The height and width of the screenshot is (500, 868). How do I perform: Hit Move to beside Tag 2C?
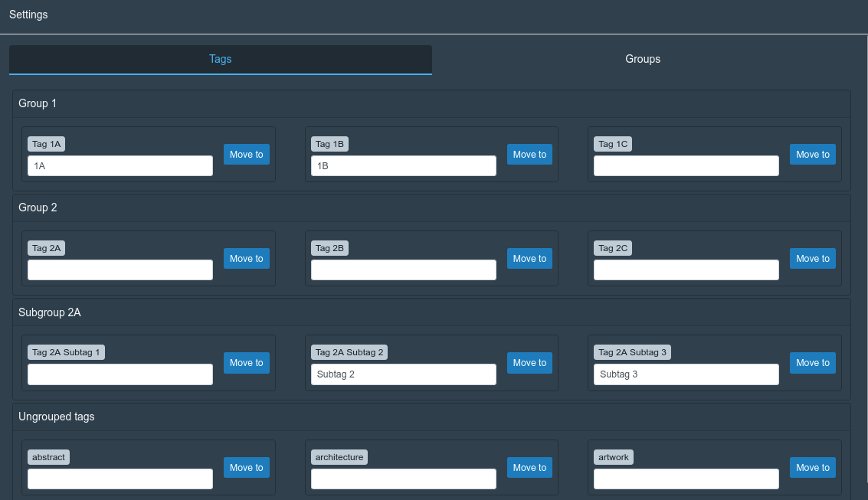(x=812, y=259)
